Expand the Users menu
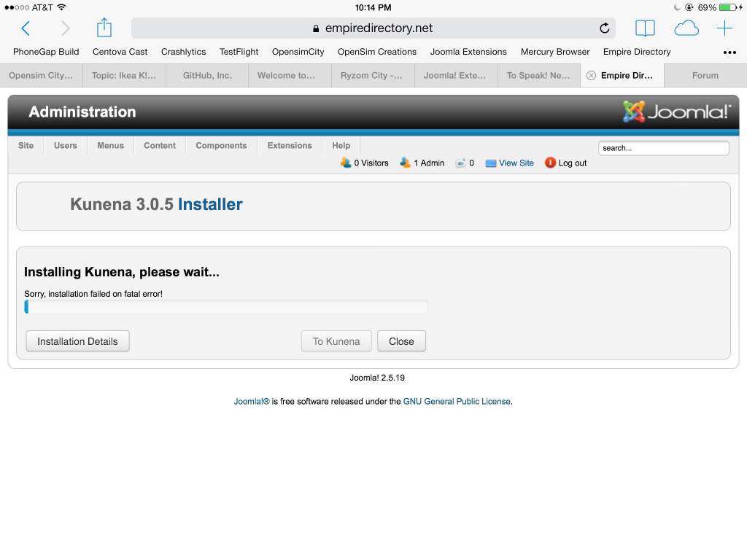This screenshot has height=560, width=747. (65, 145)
